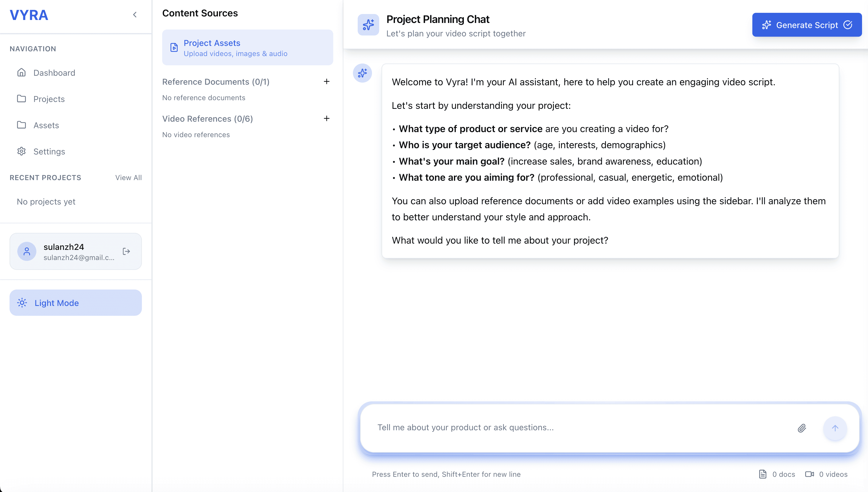The width and height of the screenshot is (868, 492).
Task: Click the '0 docs' counter text
Action: [784, 474]
